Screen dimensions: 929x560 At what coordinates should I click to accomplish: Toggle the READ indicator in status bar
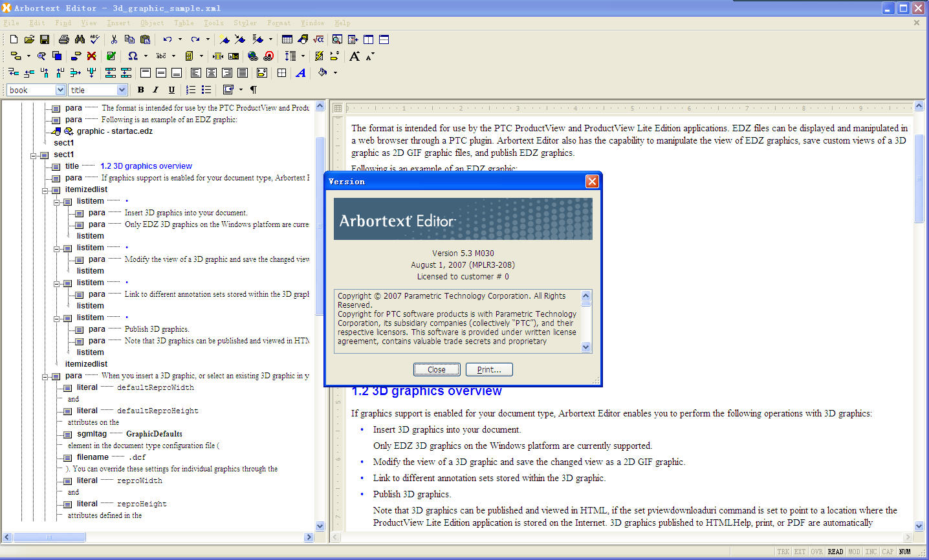pos(835,552)
